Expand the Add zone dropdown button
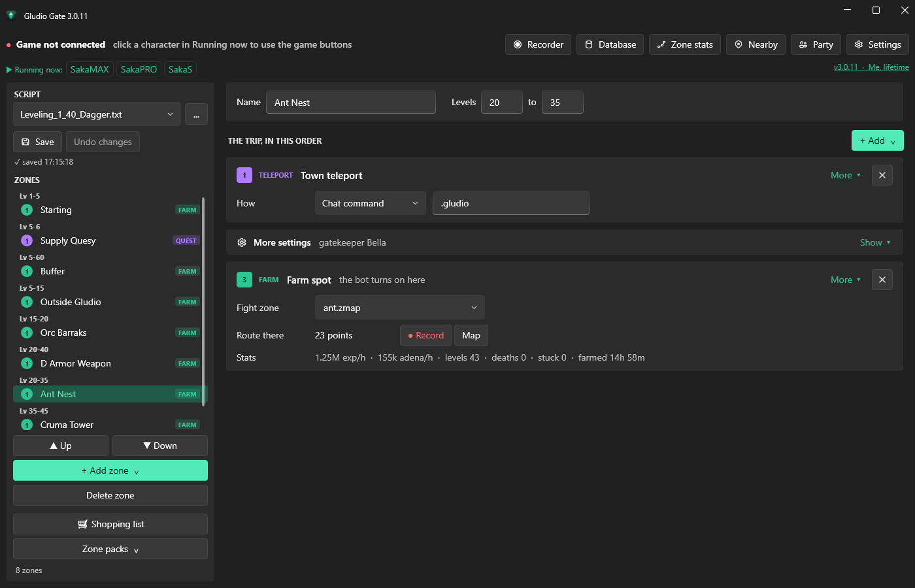 [110, 470]
